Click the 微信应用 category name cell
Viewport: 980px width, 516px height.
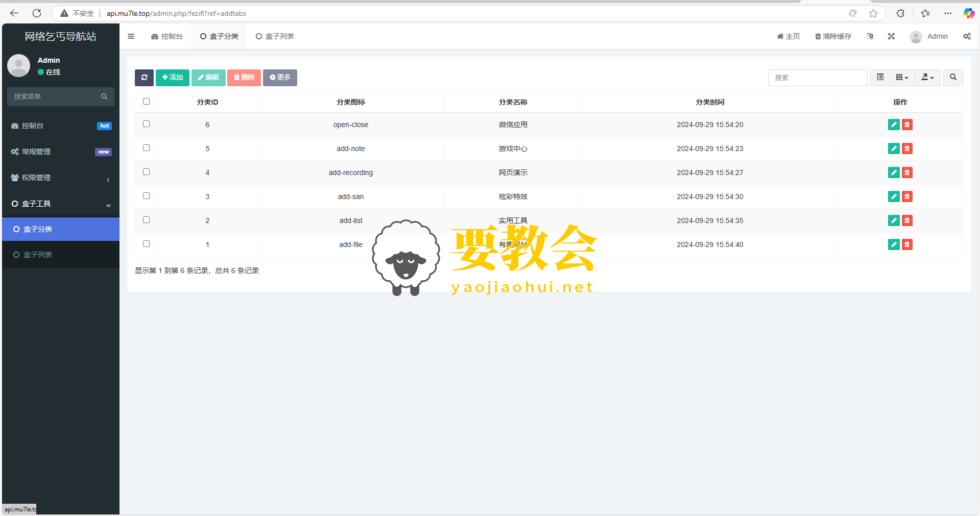point(513,125)
